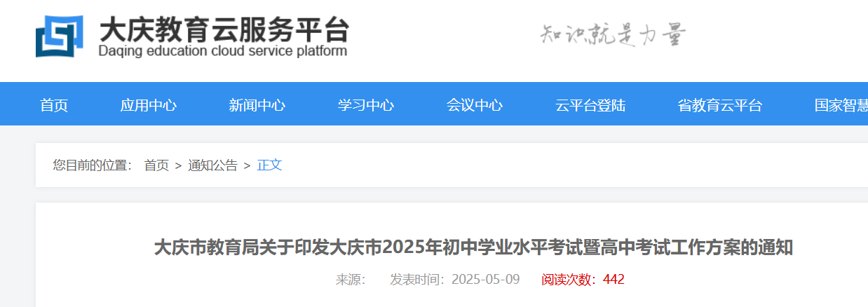Click the 您目前的位置 breadcrumb label
The image size is (868, 307).
(x=92, y=165)
